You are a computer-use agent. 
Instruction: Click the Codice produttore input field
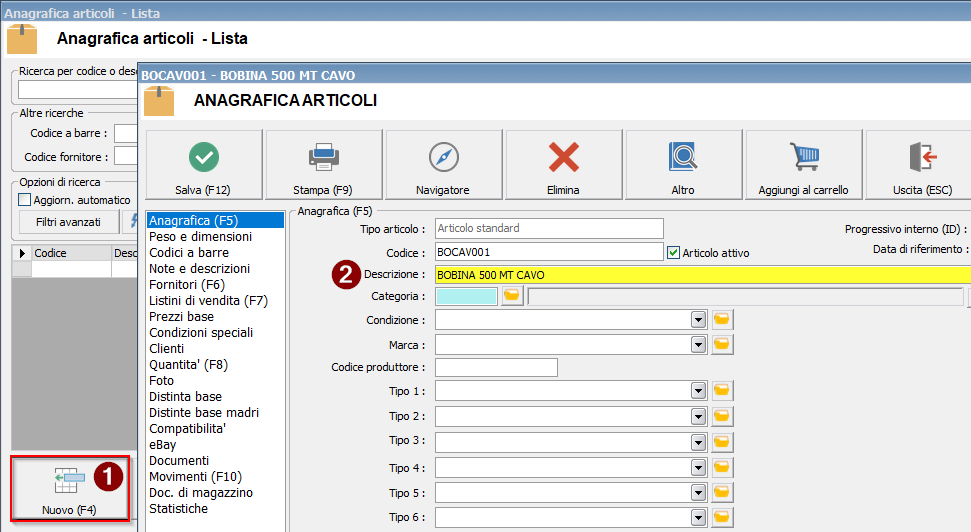click(496, 368)
